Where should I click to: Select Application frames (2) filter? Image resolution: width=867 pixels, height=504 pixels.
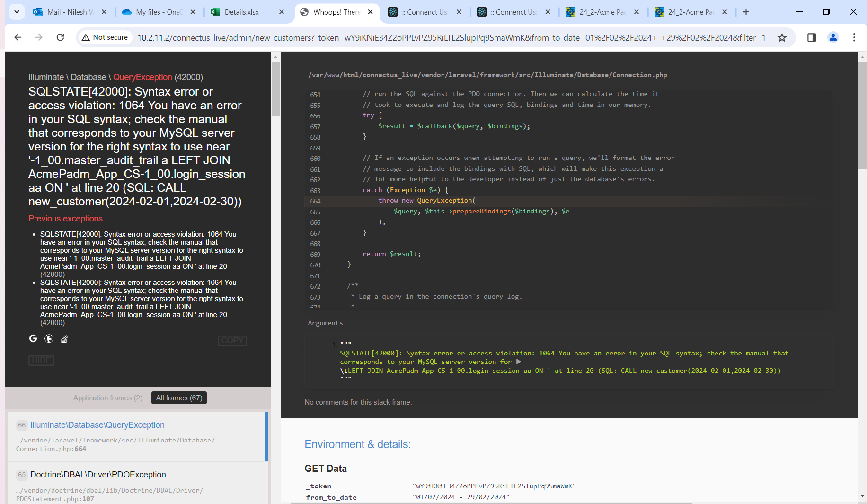(x=108, y=398)
